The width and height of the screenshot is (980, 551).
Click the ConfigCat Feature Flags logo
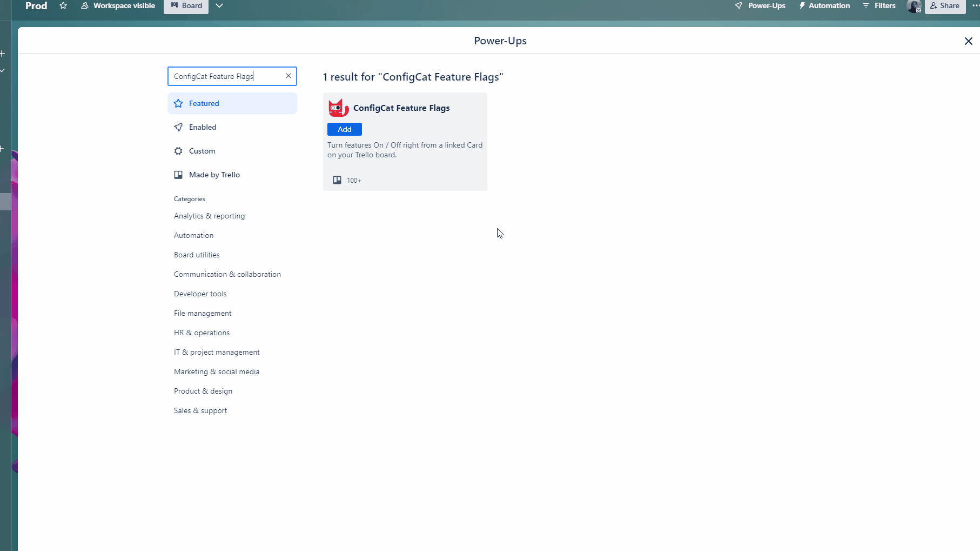338,108
